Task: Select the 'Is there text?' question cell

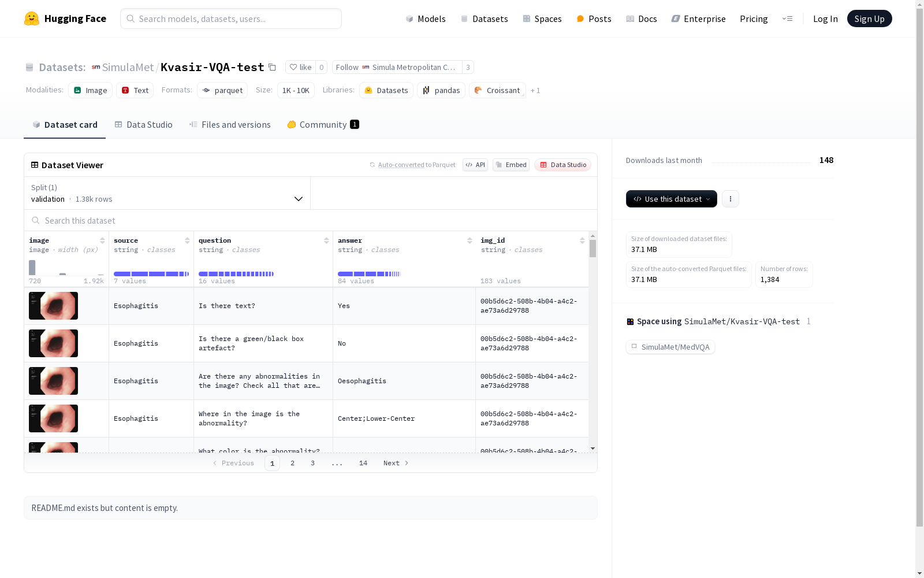Action: point(263,306)
